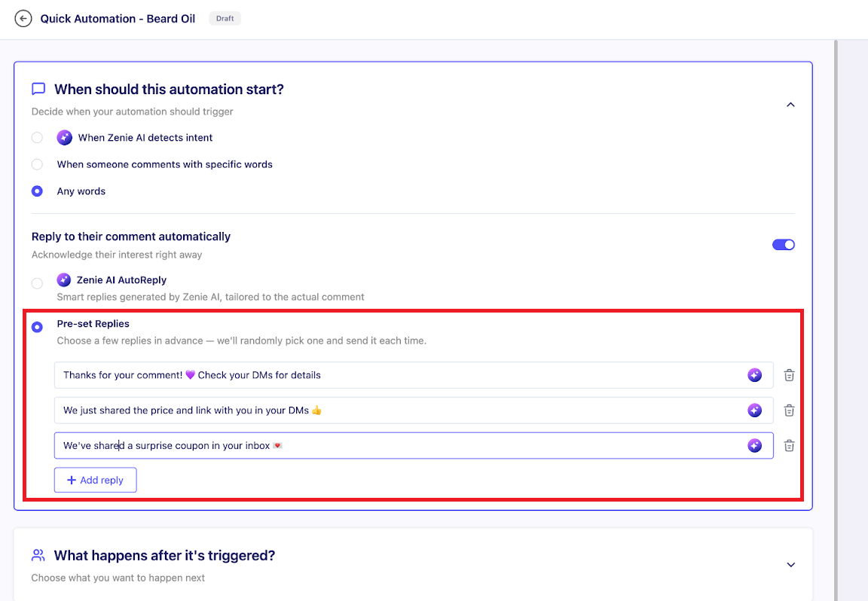
Task: Delete the 'surprise coupon' reply
Action: 789,446
